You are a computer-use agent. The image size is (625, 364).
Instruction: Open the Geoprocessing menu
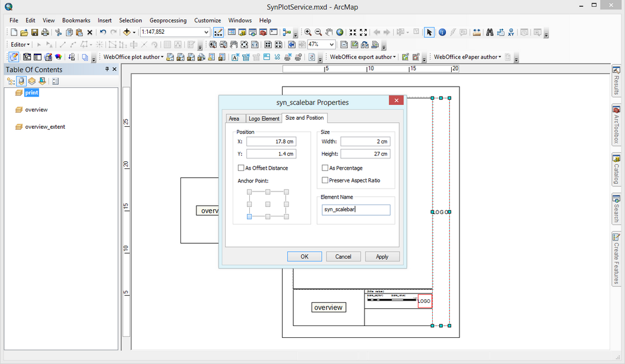tap(167, 20)
